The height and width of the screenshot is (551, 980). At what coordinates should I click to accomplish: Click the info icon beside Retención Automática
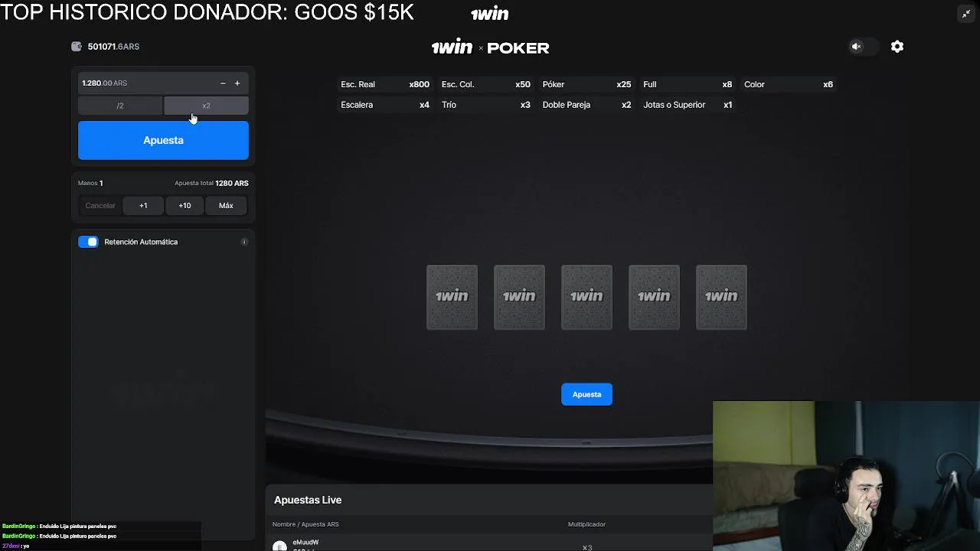pyautogui.click(x=244, y=242)
